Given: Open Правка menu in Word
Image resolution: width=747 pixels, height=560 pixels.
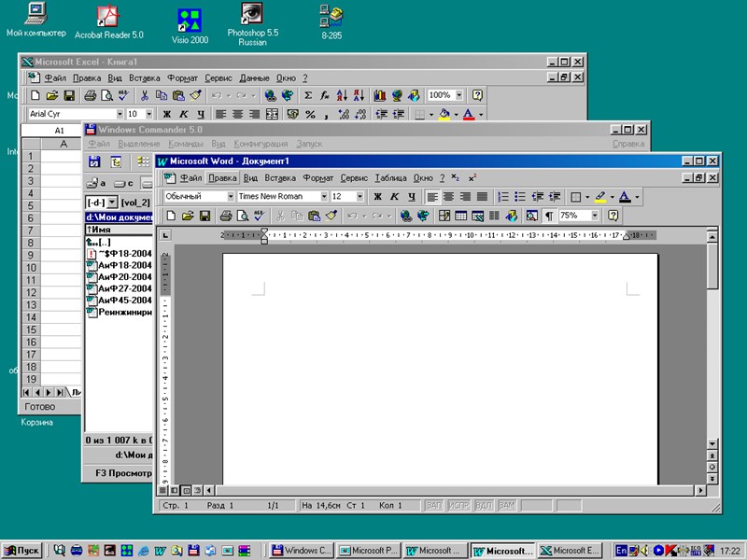Looking at the screenshot, I should pyautogui.click(x=222, y=178).
